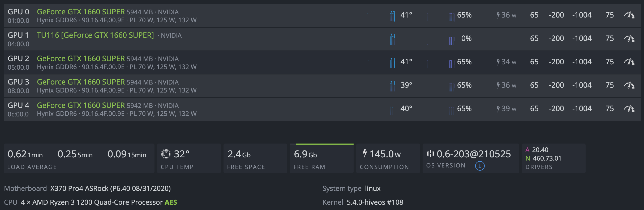Select the GPU 0 GeForce GTX 1660 SUPER name

81,12
